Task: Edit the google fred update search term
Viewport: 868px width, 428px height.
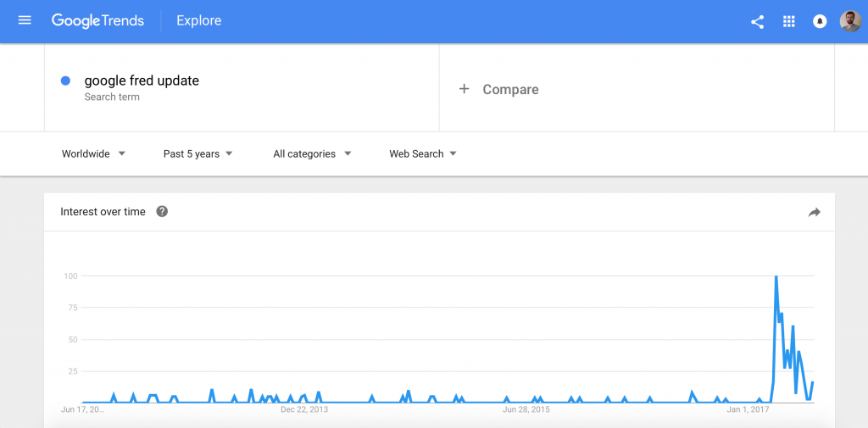Action: (x=142, y=81)
